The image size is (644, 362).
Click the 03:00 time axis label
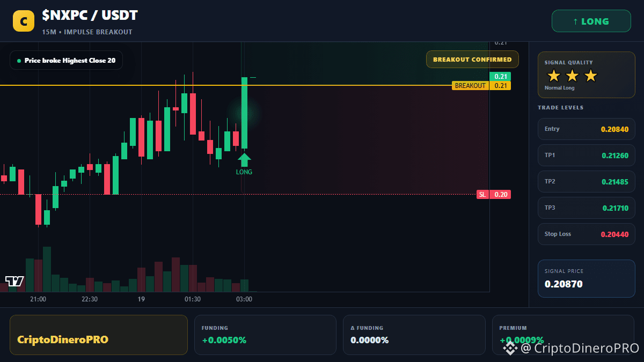tap(244, 299)
